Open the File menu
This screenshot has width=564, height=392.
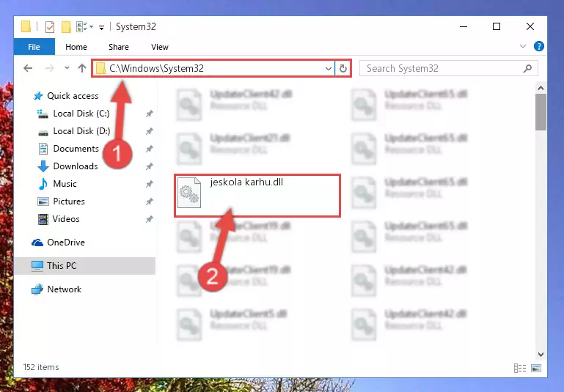pyautogui.click(x=34, y=47)
